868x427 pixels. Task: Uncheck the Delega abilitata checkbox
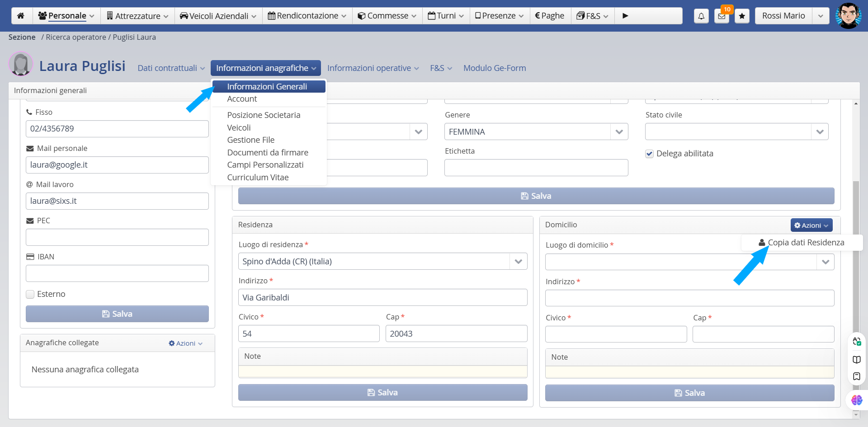tap(650, 154)
